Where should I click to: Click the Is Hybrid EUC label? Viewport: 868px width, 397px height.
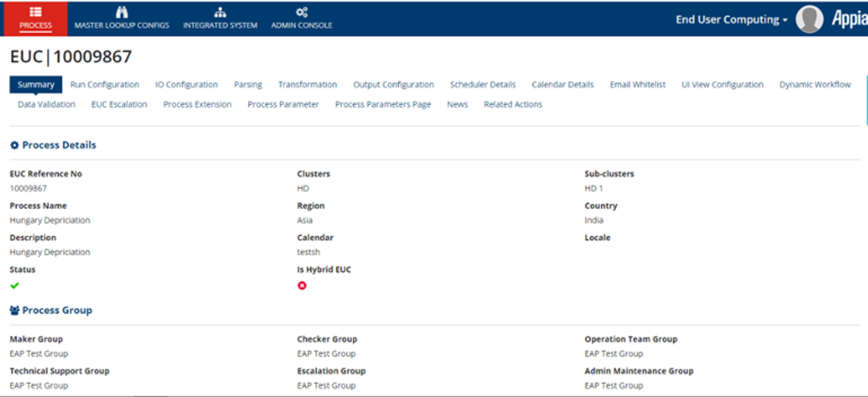pos(324,269)
